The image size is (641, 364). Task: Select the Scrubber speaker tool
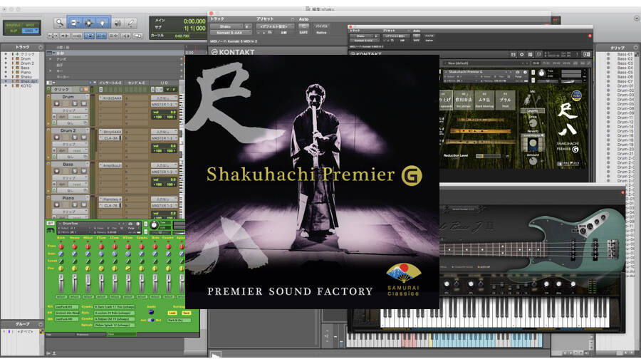tap(118, 23)
